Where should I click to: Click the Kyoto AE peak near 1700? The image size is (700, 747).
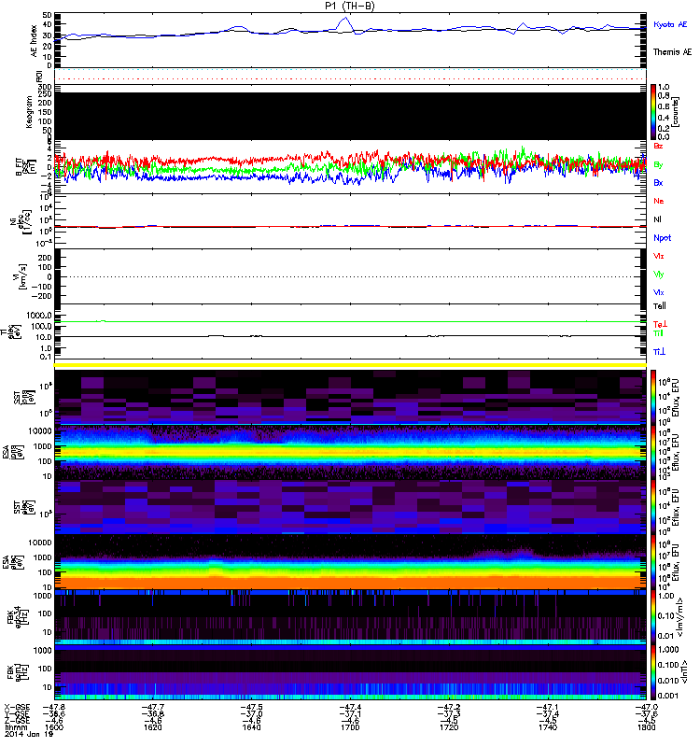[x=345, y=19]
